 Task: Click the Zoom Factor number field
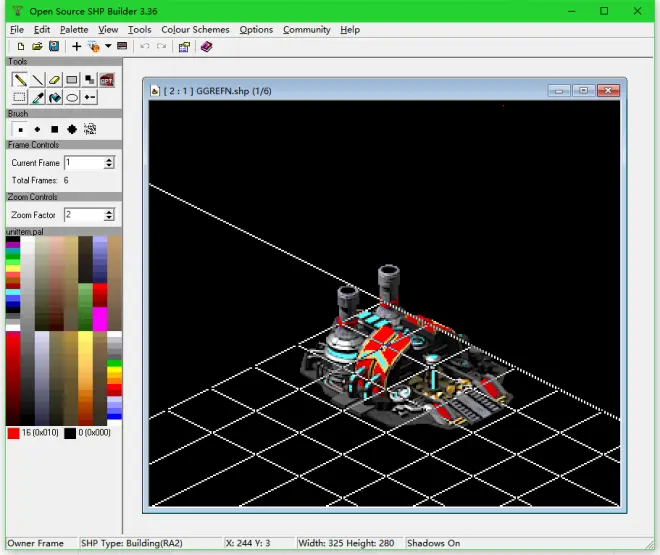[x=84, y=215]
